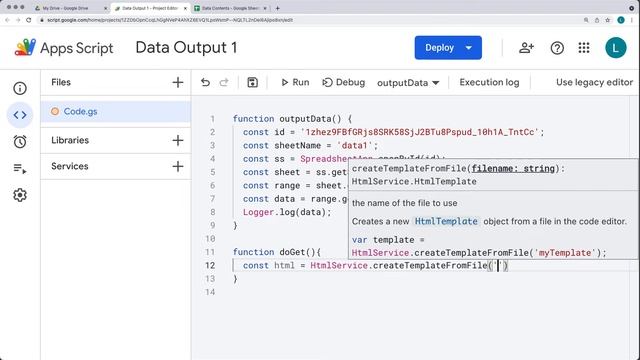
Task: Open the Triggers clock icon
Action: tap(20, 142)
